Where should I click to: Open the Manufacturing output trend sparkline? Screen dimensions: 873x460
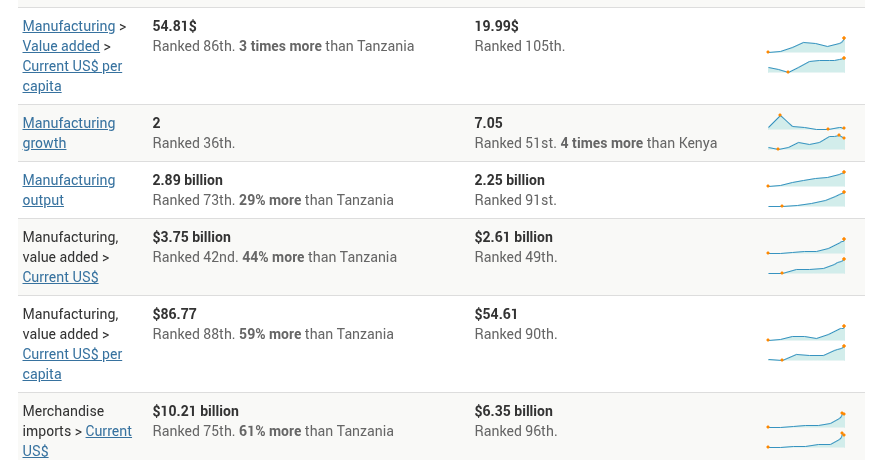click(806, 190)
